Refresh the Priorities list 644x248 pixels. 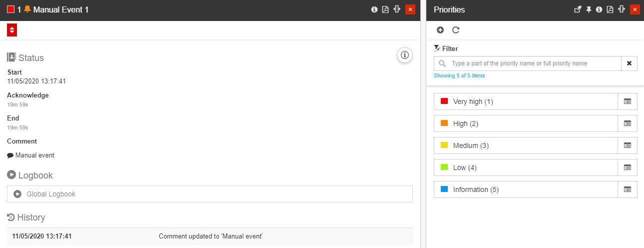tap(456, 30)
